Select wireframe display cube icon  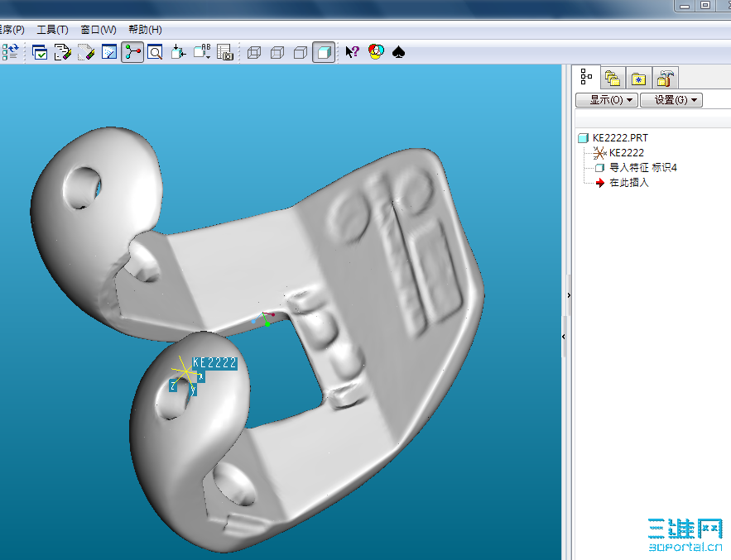254,53
